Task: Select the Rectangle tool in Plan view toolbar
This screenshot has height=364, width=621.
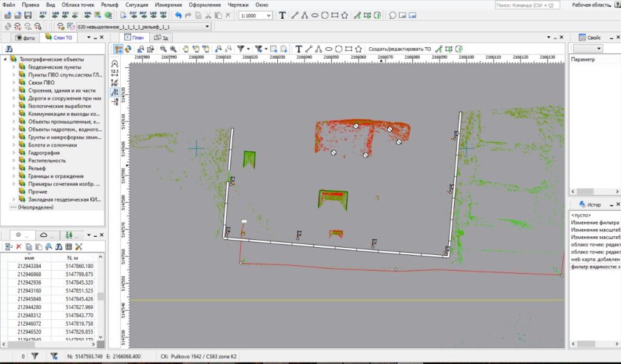Action: pos(349,49)
